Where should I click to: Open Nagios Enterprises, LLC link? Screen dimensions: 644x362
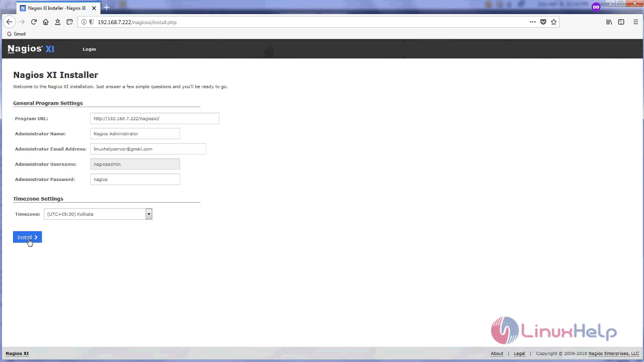[x=613, y=353]
